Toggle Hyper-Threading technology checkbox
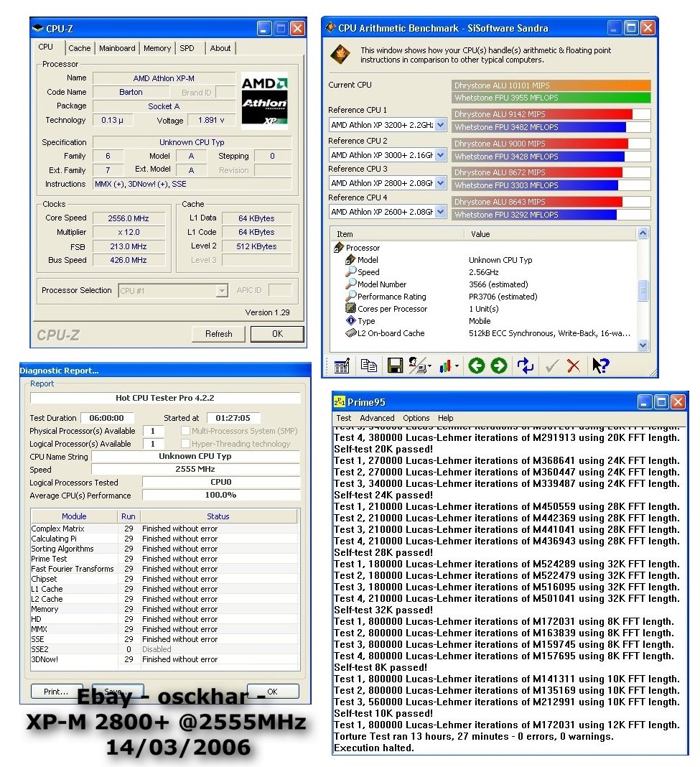 (x=185, y=444)
